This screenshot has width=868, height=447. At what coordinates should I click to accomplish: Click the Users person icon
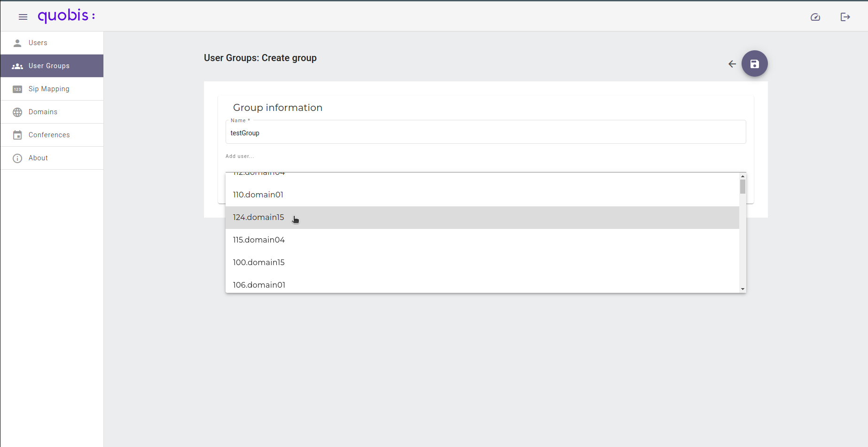(x=17, y=43)
